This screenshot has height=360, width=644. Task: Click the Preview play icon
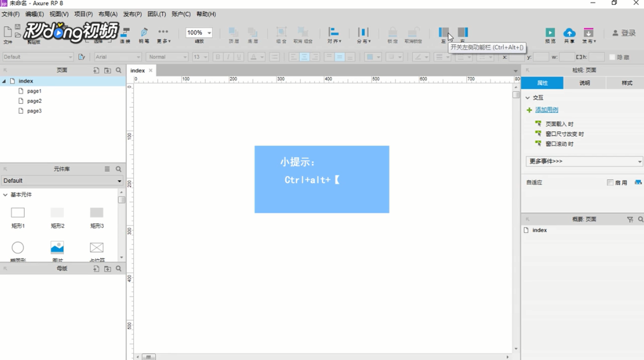pos(550,32)
